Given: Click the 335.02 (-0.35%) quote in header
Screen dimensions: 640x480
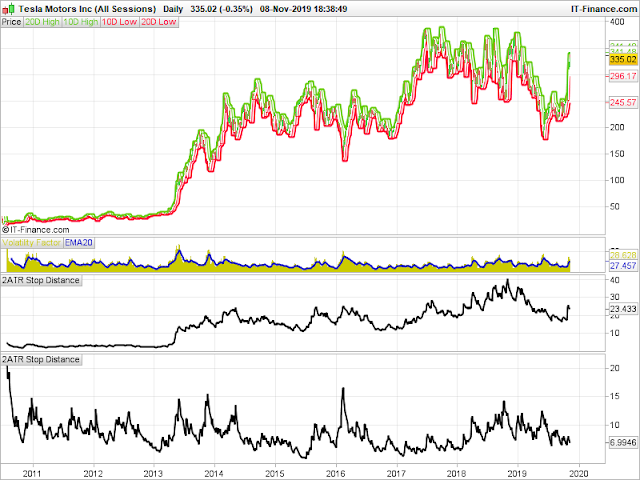Looking at the screenshot, I should pos(221,9).
